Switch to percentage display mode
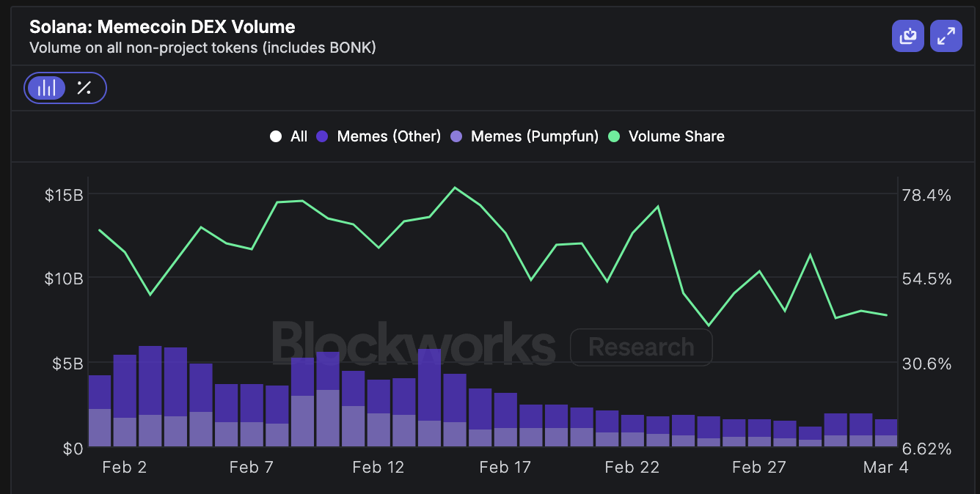Image resolution: width=980 pixels, height=494 pixels. [x=83, y=88]
